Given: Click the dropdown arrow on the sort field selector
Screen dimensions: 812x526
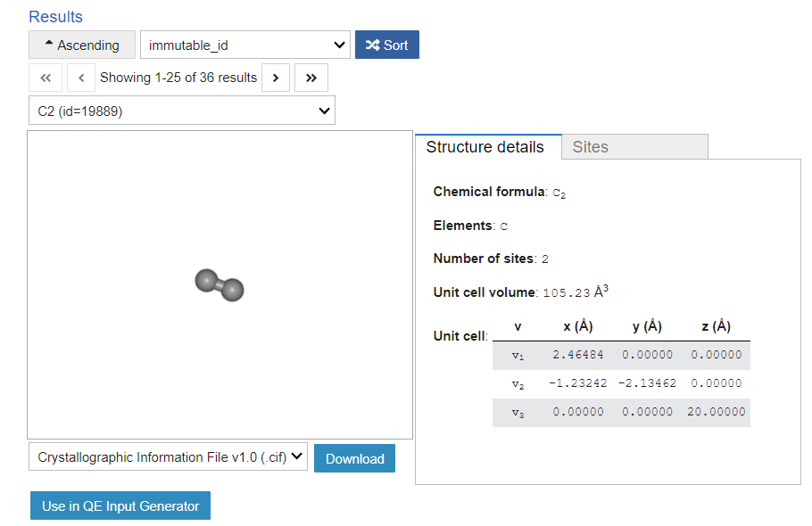Looking at the screenshot, I should click(339, 45).
